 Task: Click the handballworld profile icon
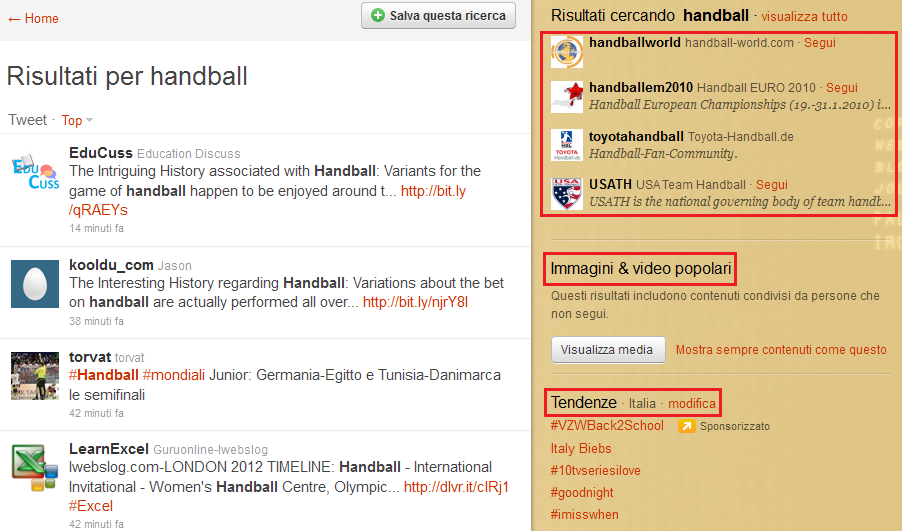click(x=567, y=52)
